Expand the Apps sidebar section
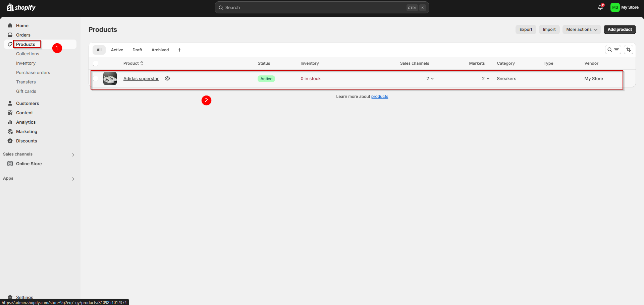Screen dimensions: 644x305 [73, 179]
